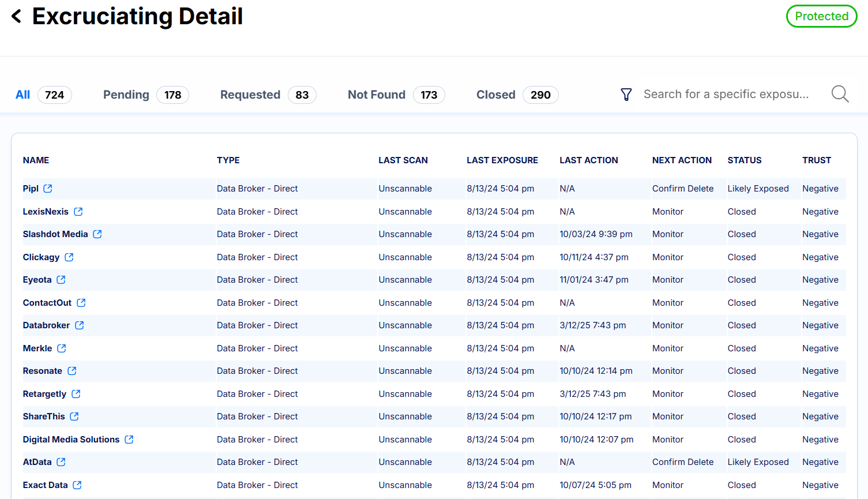
Task: Open the LexisNexis broker name
Action: [x=46, y=212]
